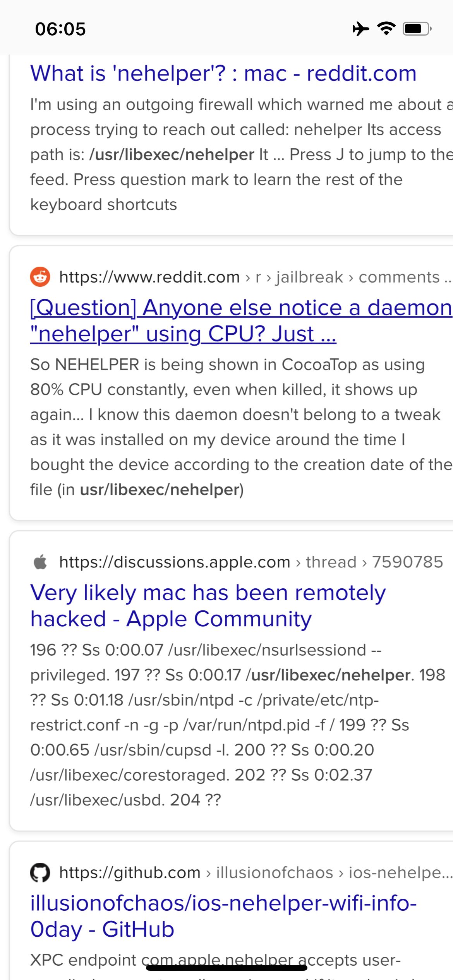Open illusionofchaos ios-nehelper-wifi-info-0day GitHub link
Viewport: 453px width, 980px height.
point(223,916)
